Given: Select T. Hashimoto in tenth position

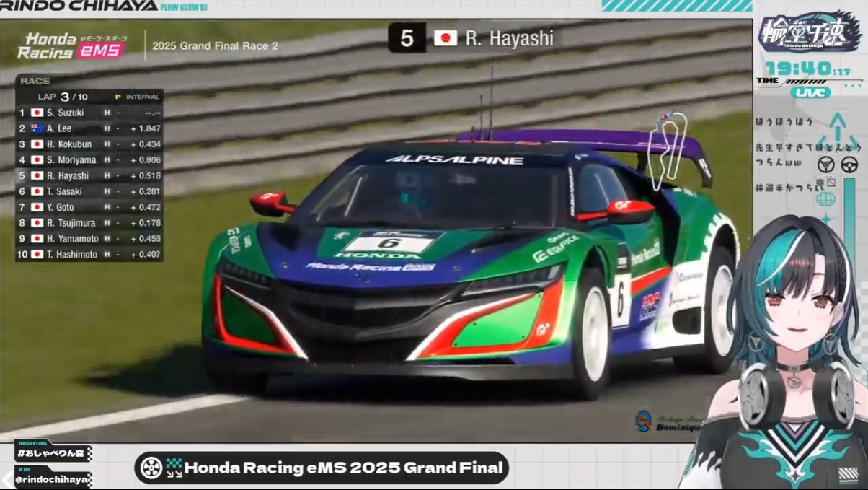Looking at the screenshot, I should click(72, 255).
